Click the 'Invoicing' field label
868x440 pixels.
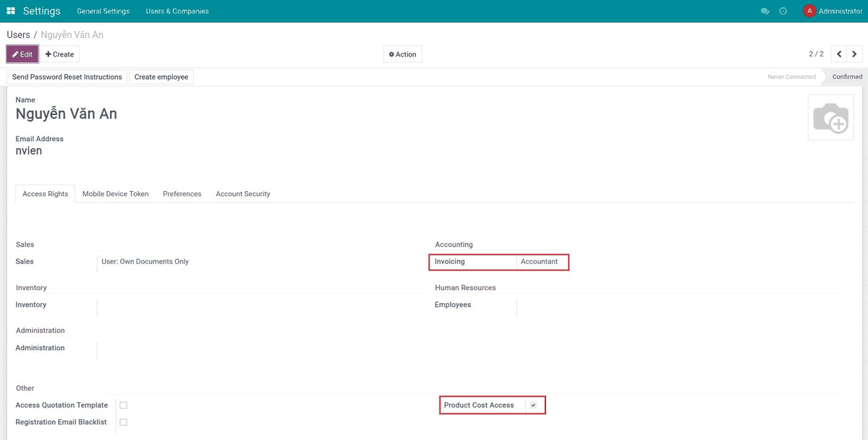pyautogui.click(x=450, y=262)
